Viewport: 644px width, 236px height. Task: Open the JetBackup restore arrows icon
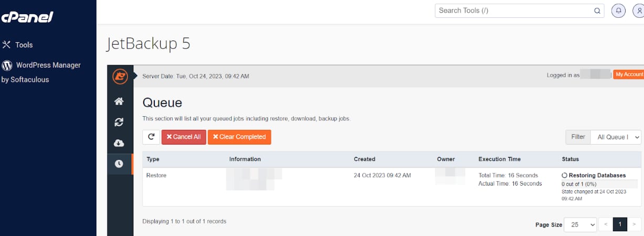point(119,122)
